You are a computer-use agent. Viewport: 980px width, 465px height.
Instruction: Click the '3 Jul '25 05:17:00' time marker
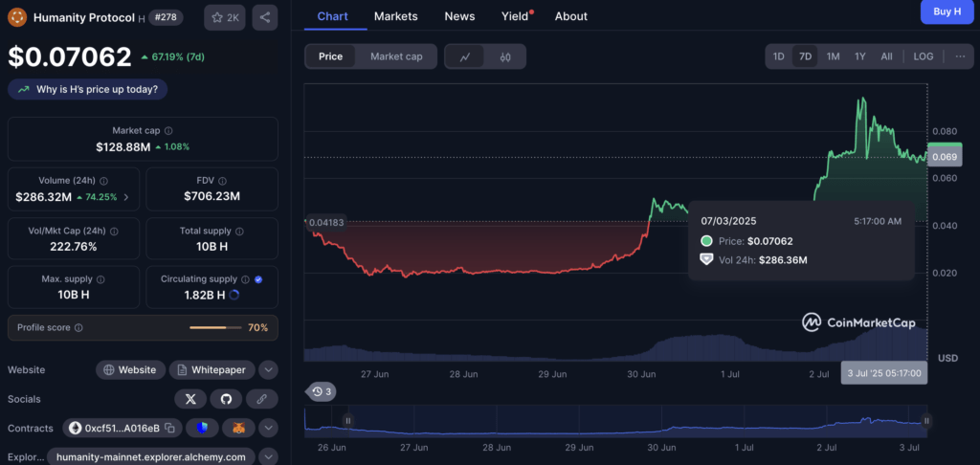[883, 373]
